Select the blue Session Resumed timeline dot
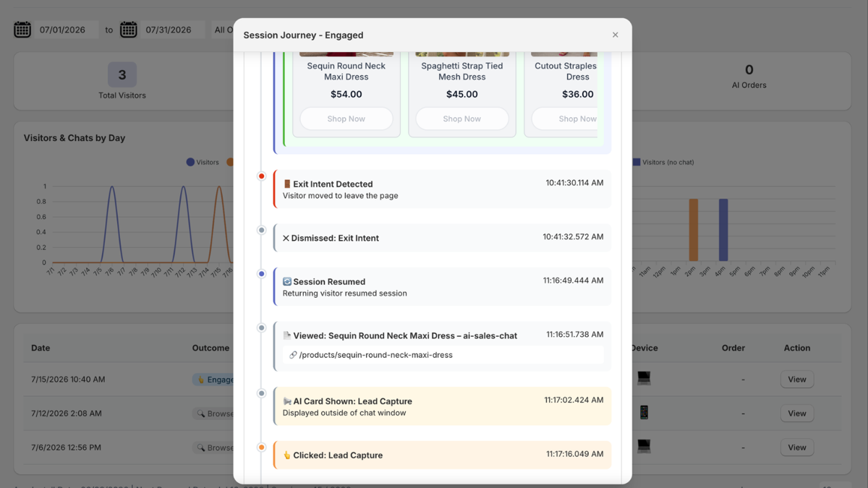Screen dimensions: 868x488 (262, 274)
